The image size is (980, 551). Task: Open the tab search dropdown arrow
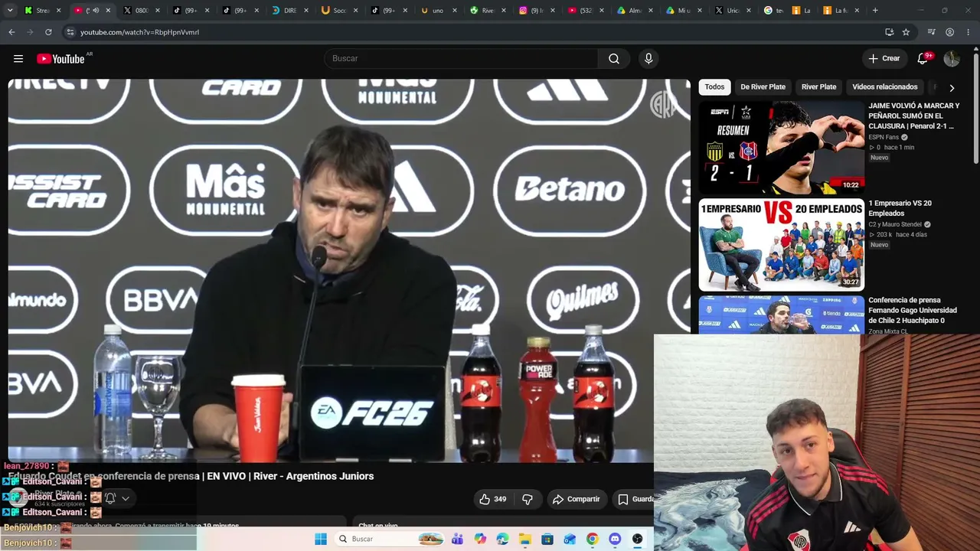[9, 11]
